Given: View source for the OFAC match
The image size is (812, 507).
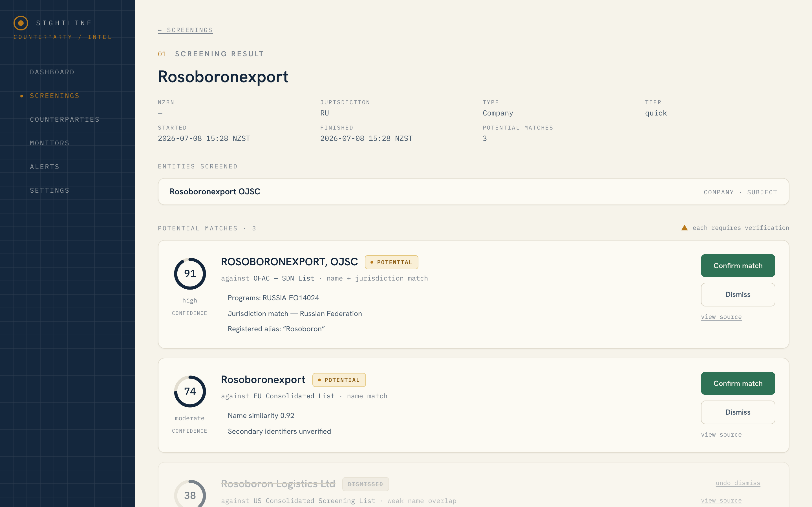Looking at the screenshot, I should [721, 317].
